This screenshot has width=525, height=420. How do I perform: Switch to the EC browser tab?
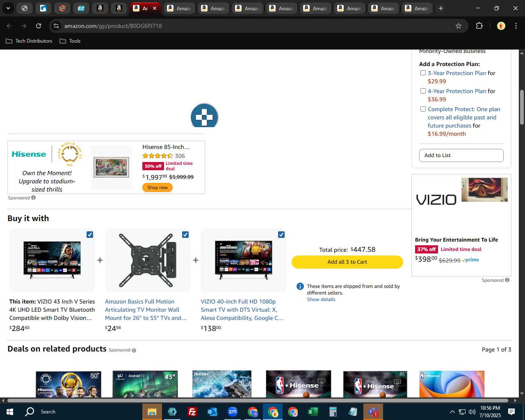coord(81,8)
